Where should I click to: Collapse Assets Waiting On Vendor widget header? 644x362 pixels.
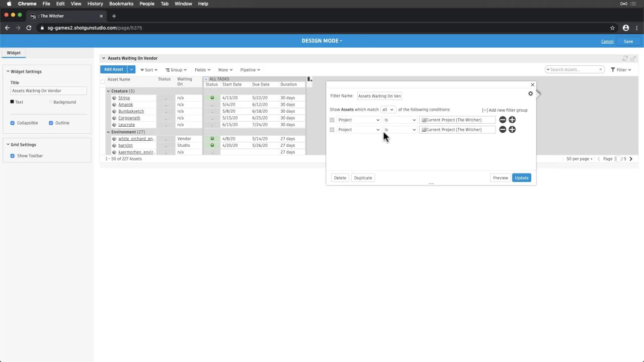[x=104, y=58]
